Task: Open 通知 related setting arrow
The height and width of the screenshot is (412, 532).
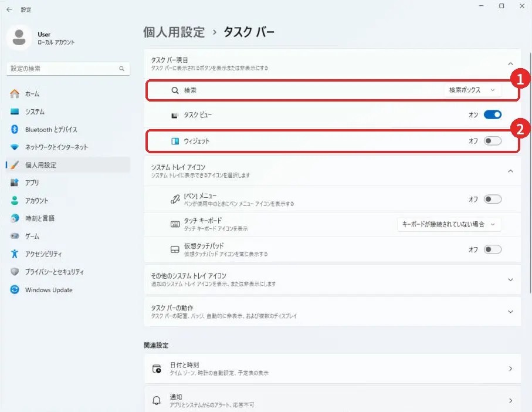Action: tap(510, 400)
